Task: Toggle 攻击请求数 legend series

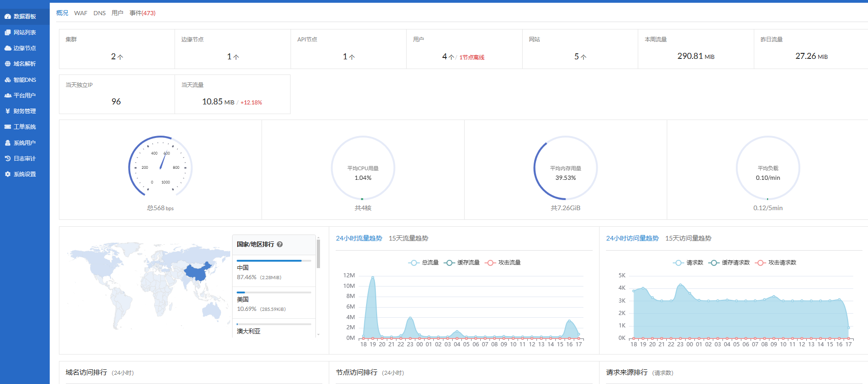Action: coord(776,263)
